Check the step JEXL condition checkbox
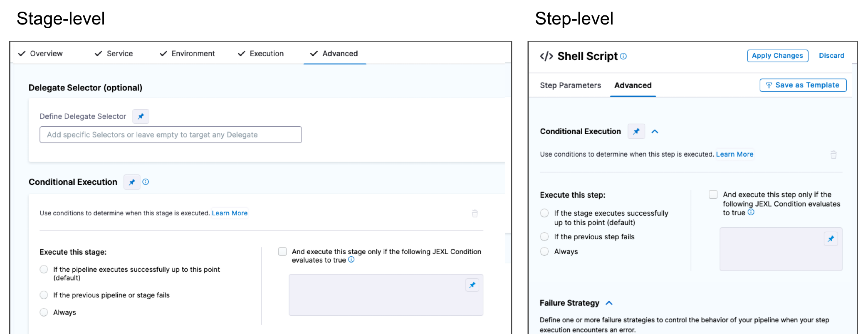This screenshot has height=334, width=868. pos(713,194)
